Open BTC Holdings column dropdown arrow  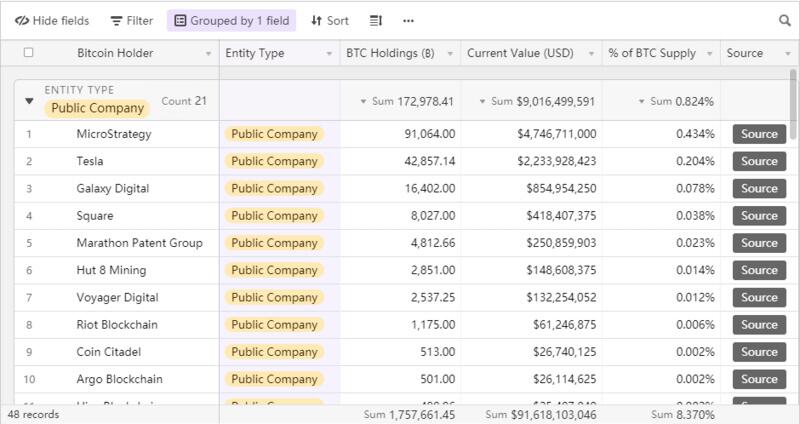450,54
